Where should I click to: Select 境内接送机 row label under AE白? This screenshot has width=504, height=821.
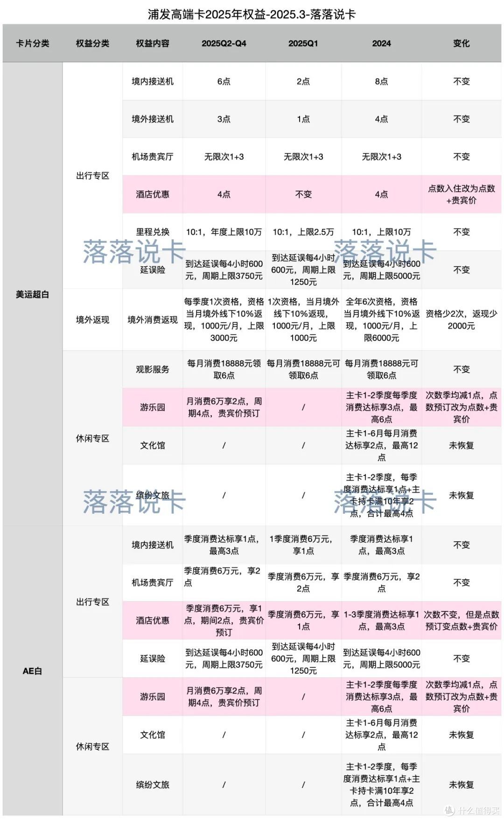pyautogui.click(x=153, y=545)
